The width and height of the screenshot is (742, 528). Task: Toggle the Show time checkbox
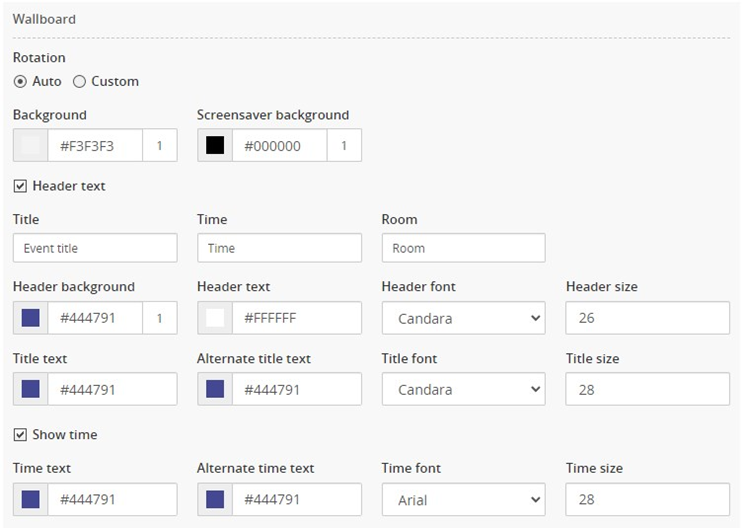tap(20, 434)
